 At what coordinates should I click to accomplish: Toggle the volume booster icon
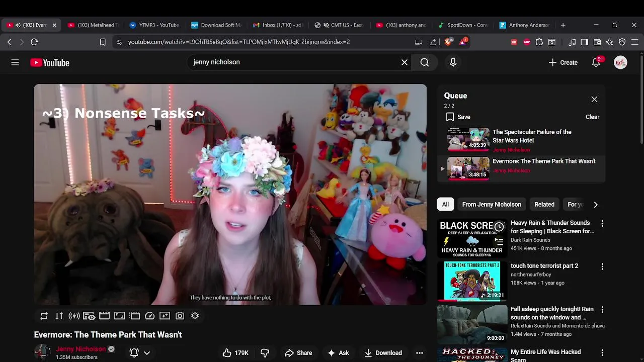[x=74, y=316]
